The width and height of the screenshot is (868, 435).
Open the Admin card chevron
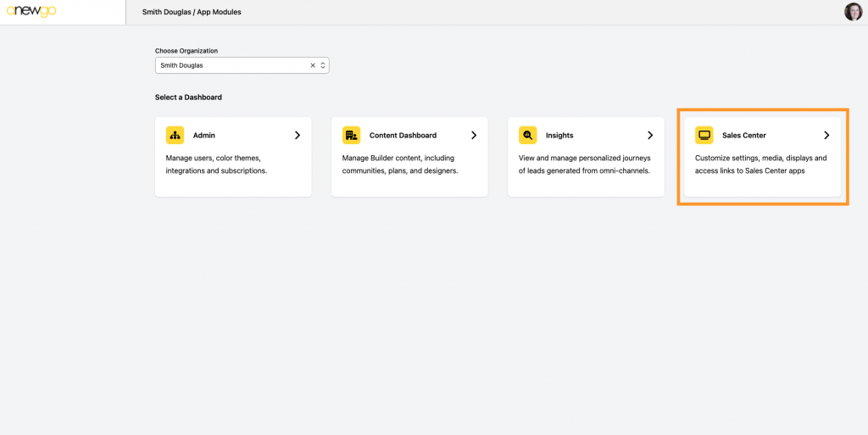(298, 135)
